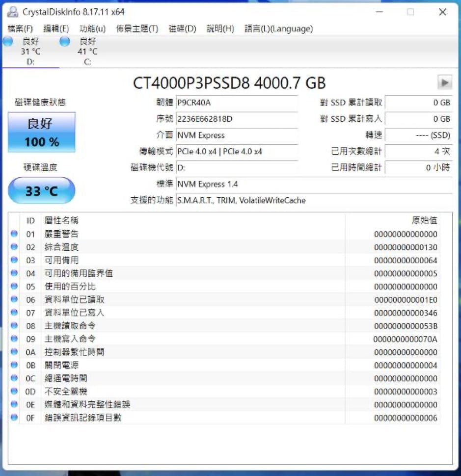Viewport: 461px width, 476px height.
Task: Select the 使用的百分比 attribute name
Action: pos(70,287)
